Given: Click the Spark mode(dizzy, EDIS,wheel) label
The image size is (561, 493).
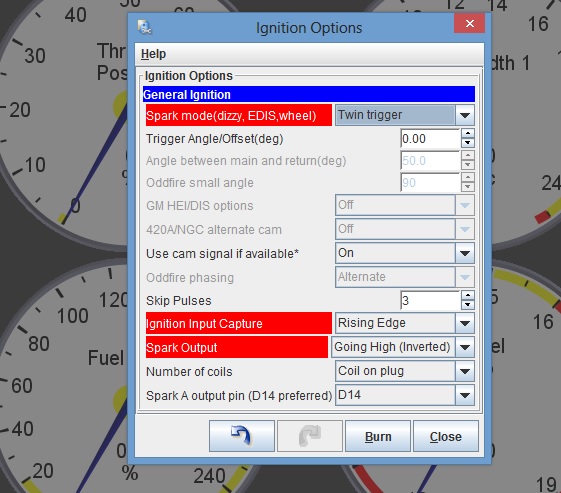Looking at the screenshot, I should [239, 115].
